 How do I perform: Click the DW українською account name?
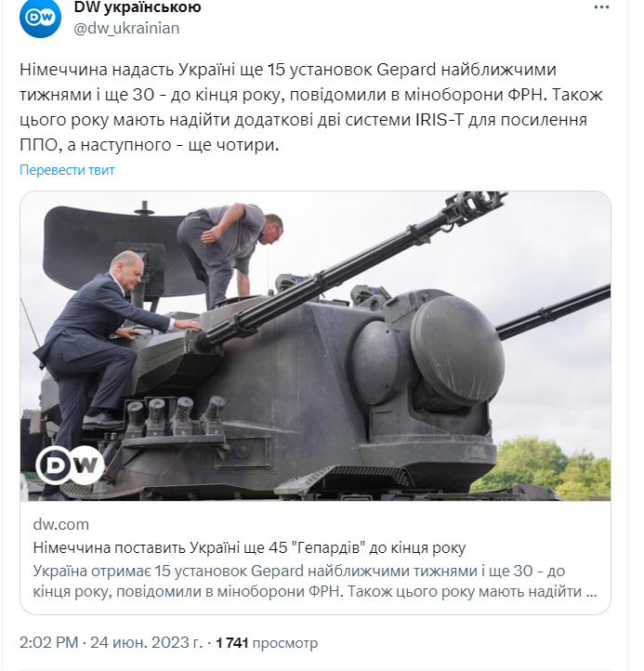[x=138, y=7]
